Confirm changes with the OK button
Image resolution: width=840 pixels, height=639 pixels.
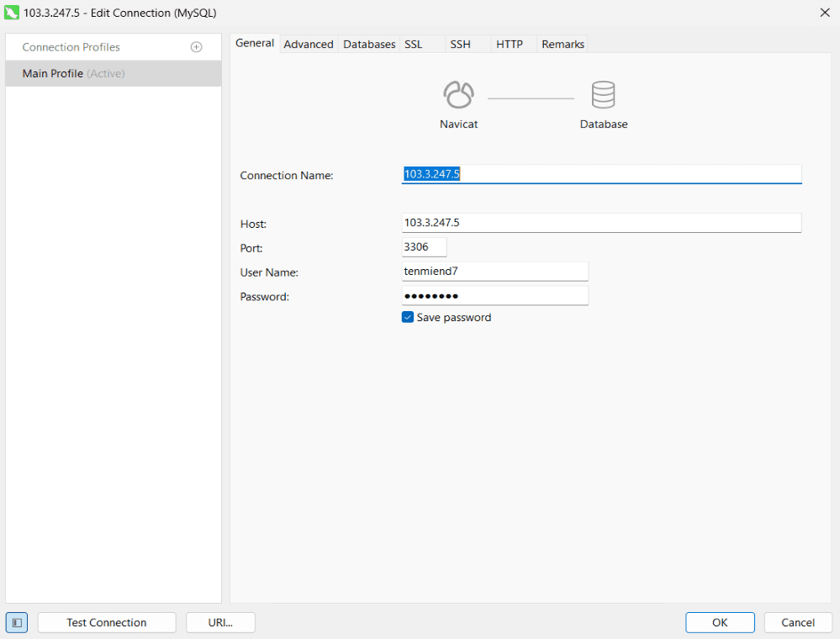click(x=720, y=622)
